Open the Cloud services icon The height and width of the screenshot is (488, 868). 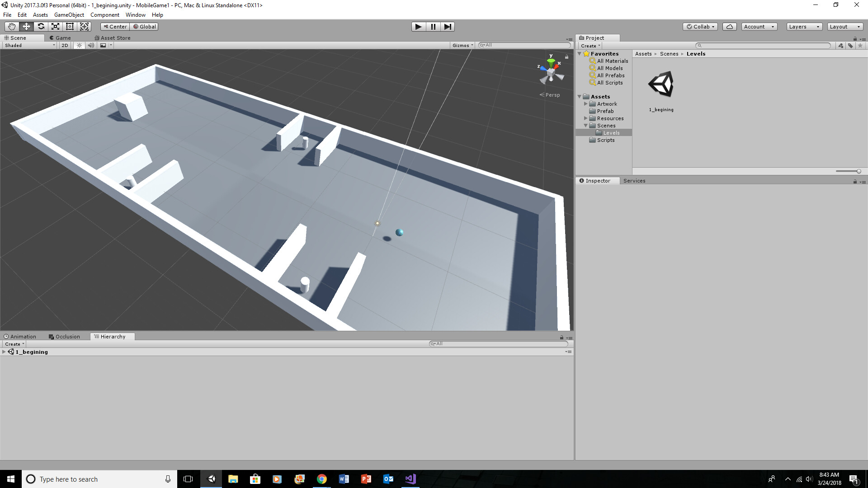pos(729,27)
